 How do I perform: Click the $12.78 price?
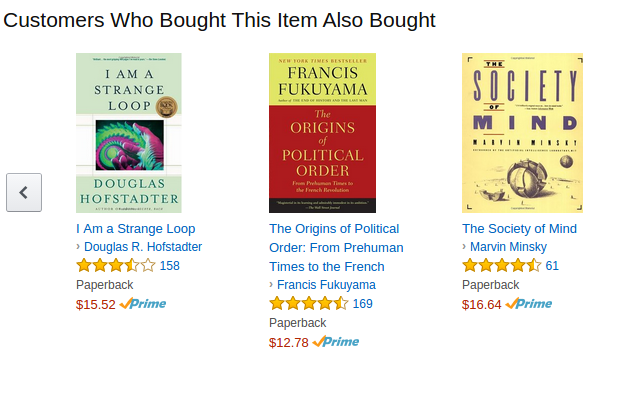point(289,342)
